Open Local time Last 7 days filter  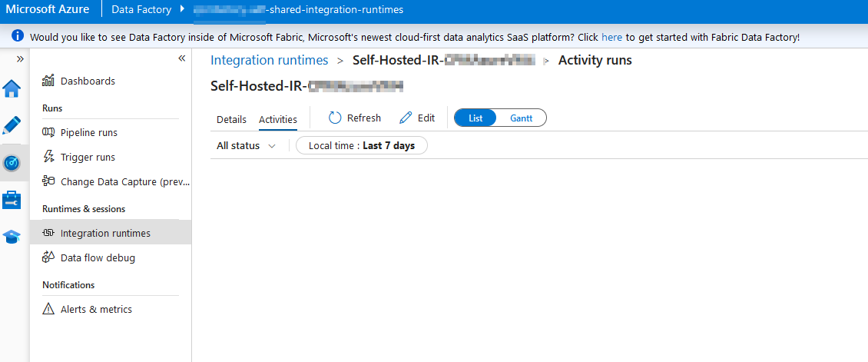click(x=362, y=146)
